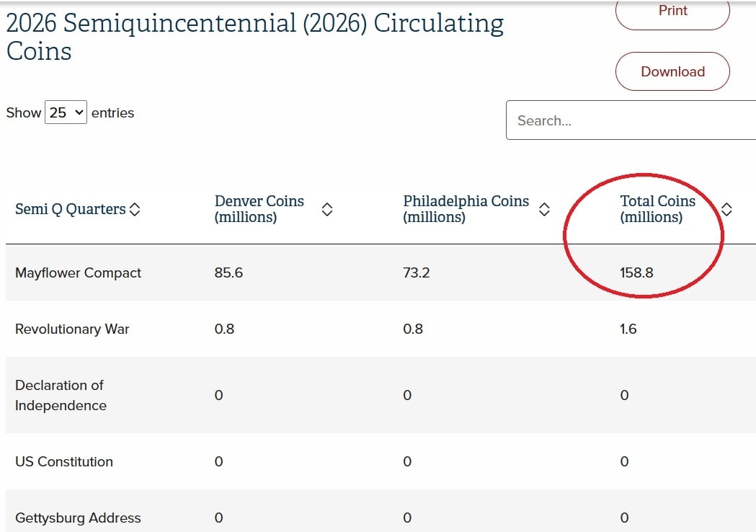Select the Total Coins (millions) header text
This screenshot has height=532, width=756.
[x=657, y=209]
